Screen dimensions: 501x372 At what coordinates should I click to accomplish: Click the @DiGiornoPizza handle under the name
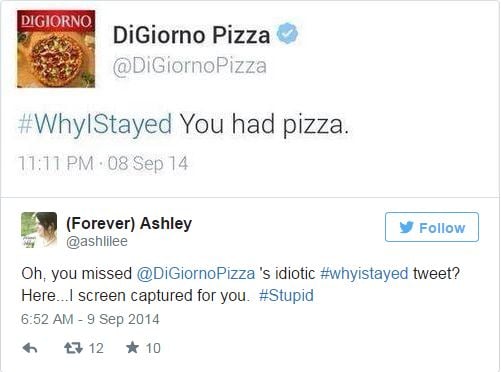coord(189,66)
